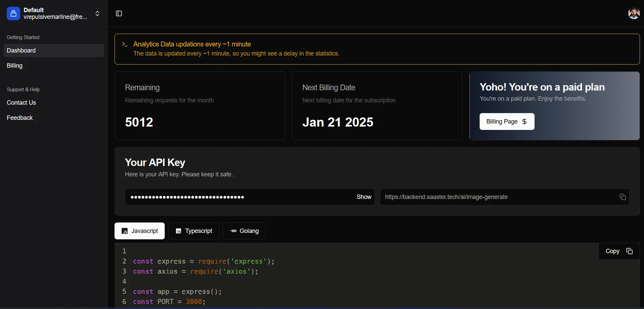Open the Feedback sidebar link
The width and height of the screenshot is (644, 309).
click(20, 118)
